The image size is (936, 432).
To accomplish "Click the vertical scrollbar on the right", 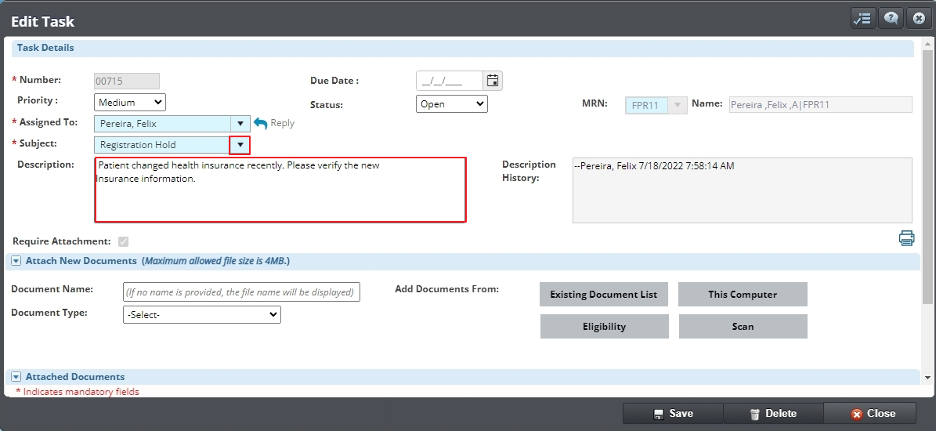I will tap(929, 200).
